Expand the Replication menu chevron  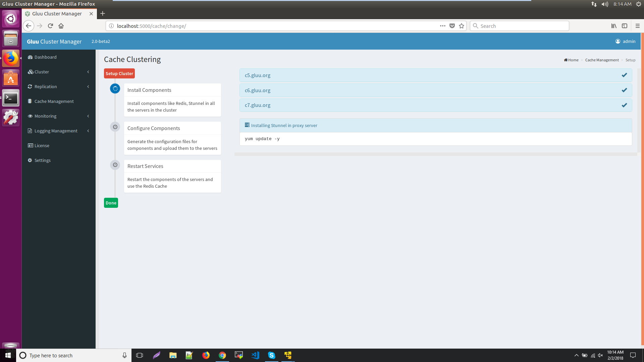pyautogui.click(x=88, y=86)
